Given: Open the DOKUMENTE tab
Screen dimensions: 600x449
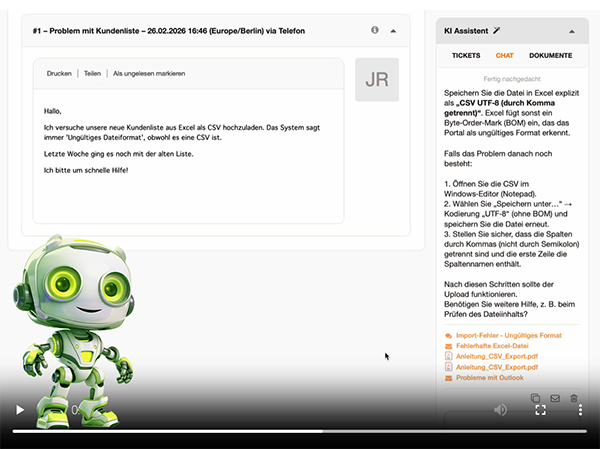Looking at the screenshot, I should [x=551, y=56].
